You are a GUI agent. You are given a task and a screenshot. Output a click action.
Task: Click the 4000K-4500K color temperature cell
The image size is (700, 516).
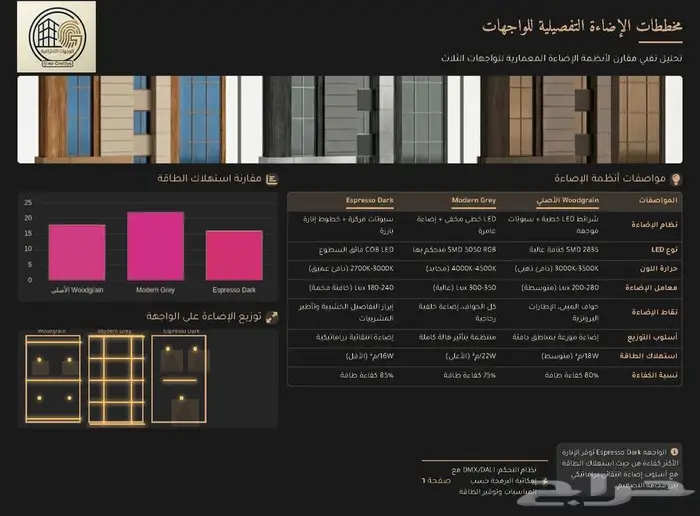coord(461,269)
